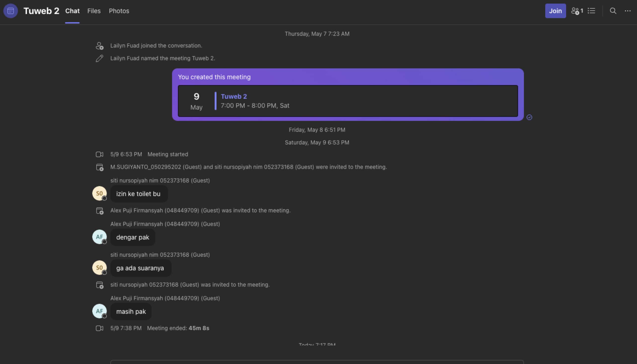The height and width of the screenshot is (364, 637).
Task: Click the 'Friday, May 8 6:51 PM' date separator
Action: click(x=317, y=130)
